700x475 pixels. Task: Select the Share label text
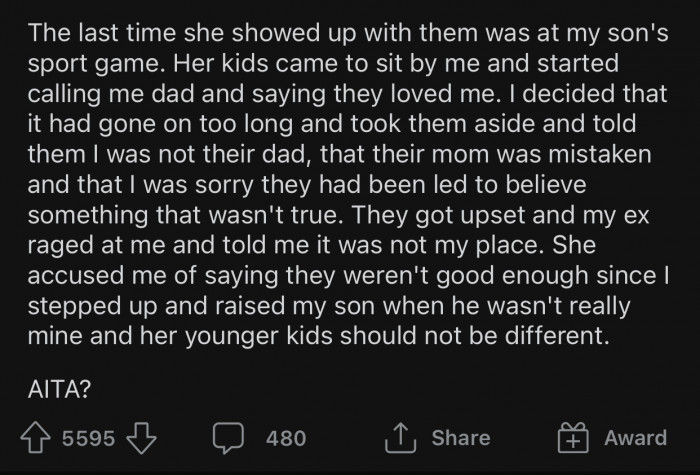461,438
